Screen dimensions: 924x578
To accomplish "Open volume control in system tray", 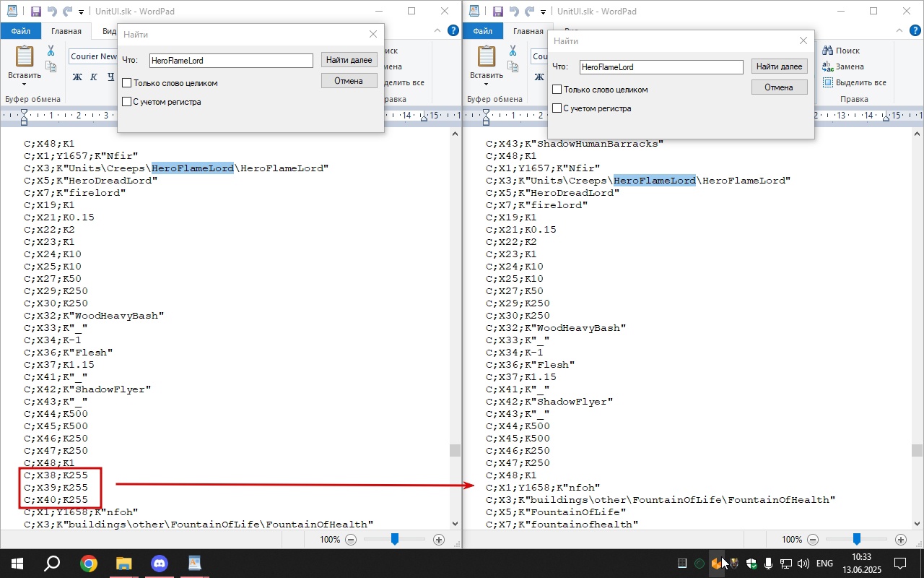I will (803, 564).
